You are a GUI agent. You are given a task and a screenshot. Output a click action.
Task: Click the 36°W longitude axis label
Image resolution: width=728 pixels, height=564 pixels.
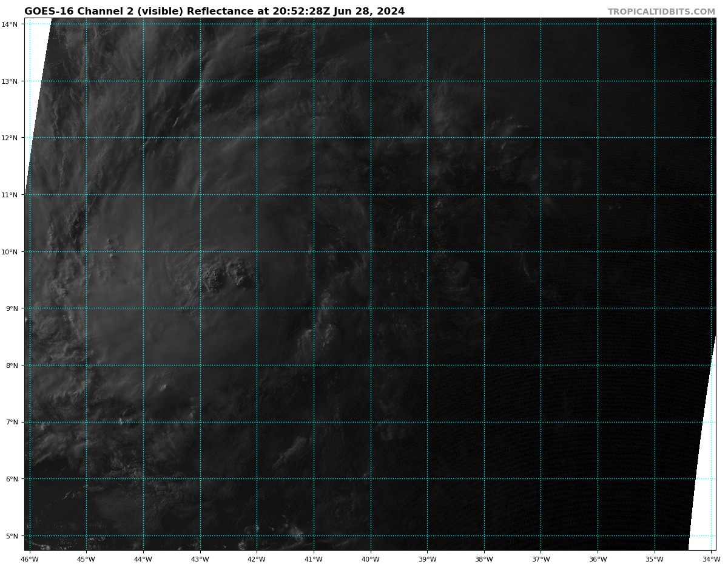(x=598, y=559)
